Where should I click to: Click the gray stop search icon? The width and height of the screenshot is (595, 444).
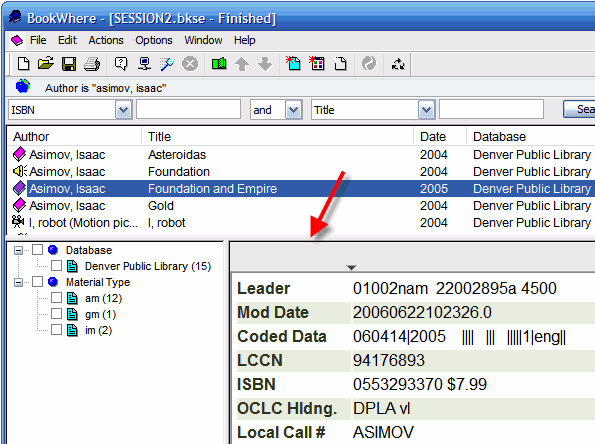tap(190, 64)
